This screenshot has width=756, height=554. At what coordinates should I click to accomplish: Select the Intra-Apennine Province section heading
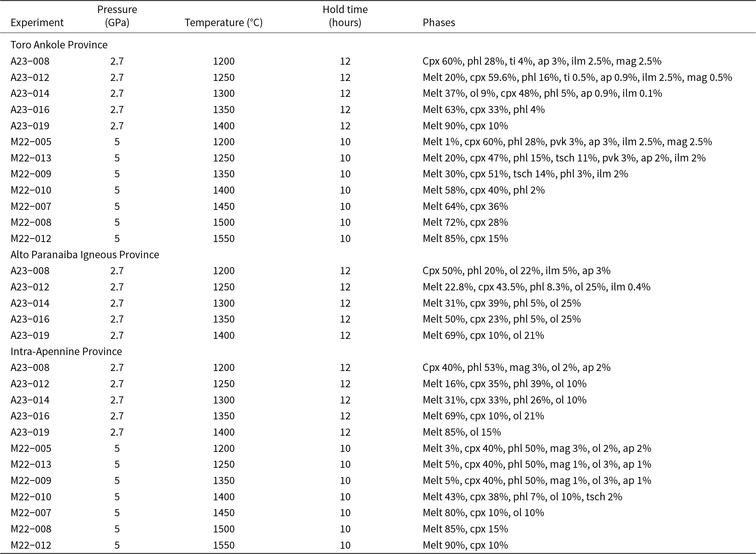pyautogui.click(x=66, y=352)
